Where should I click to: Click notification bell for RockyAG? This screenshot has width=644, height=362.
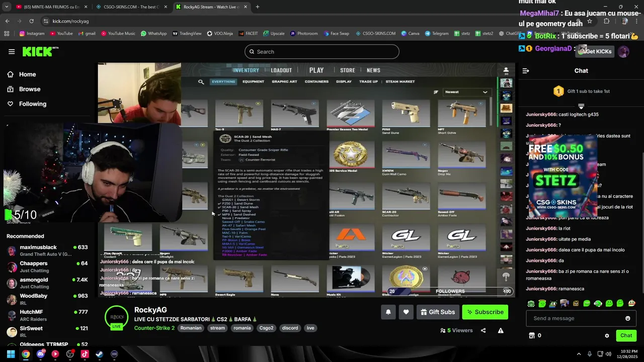click(x=388, y=312)
